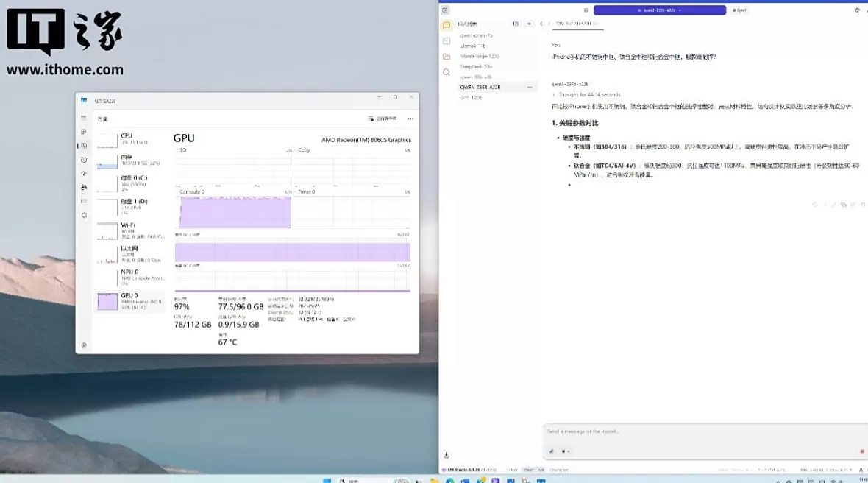Image resolution: width=868 pixels, height=483 pixels.
Task: Click the new chat plus icon
Action: [x=529, y=24]
